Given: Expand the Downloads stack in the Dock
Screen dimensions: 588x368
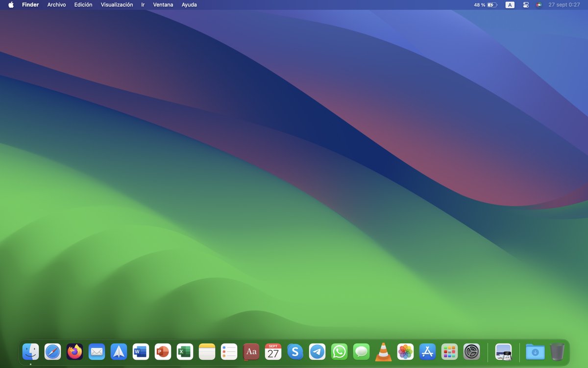Looking at the screenshot, I should (535, 351).
